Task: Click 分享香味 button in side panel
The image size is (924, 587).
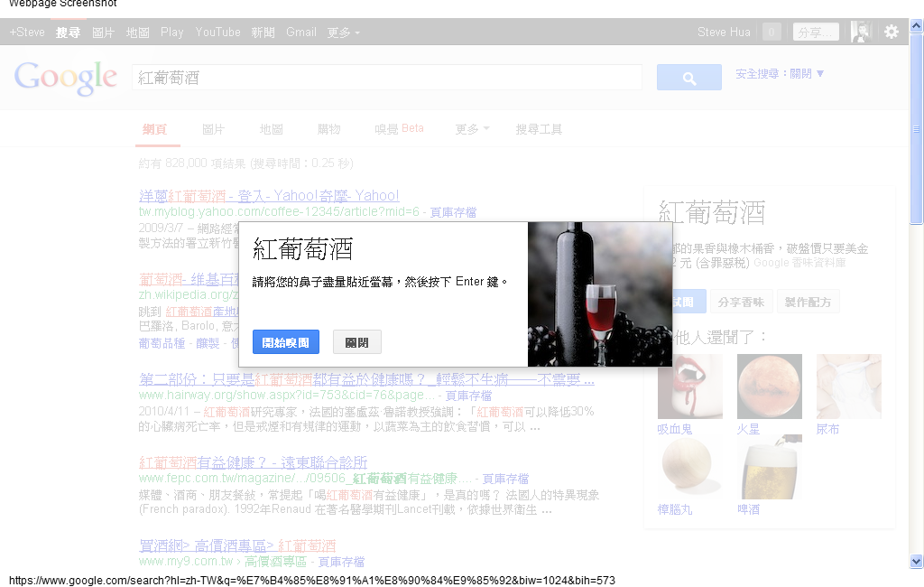Action: 741,302
